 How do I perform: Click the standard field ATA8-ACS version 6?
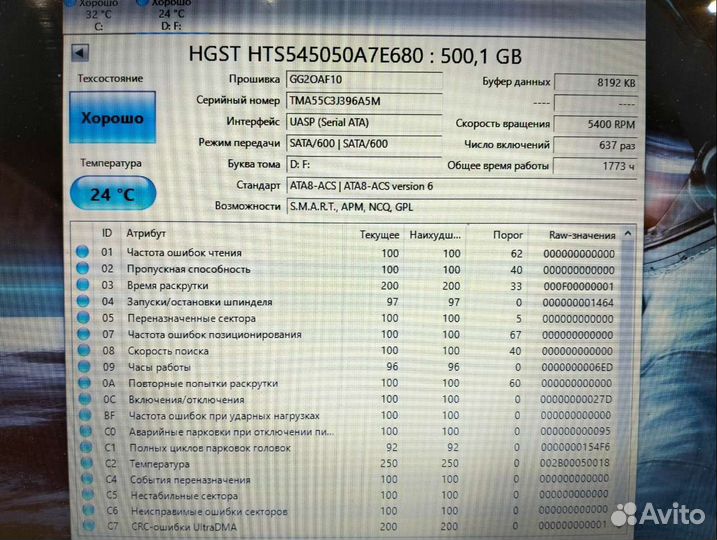point(462,186)
